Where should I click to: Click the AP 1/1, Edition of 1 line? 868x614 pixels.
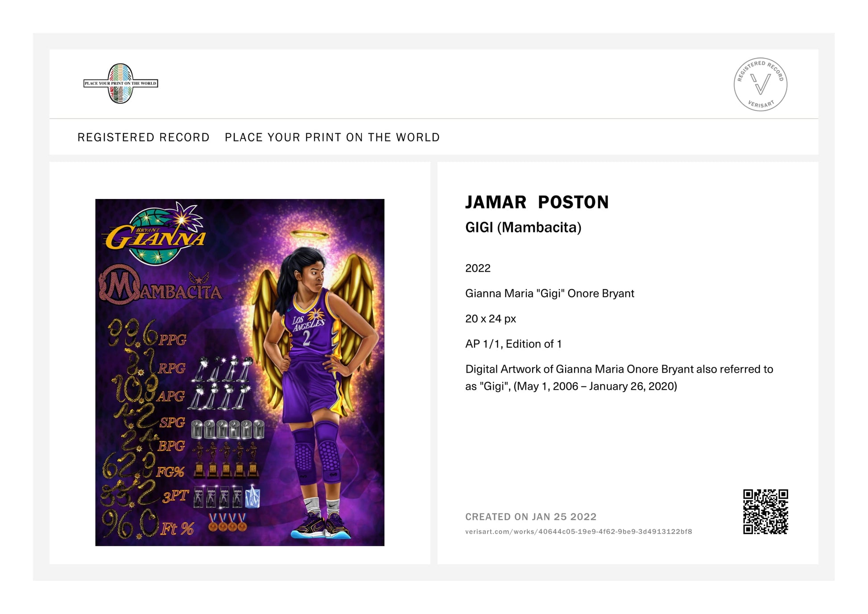click(x=513, y=344)
